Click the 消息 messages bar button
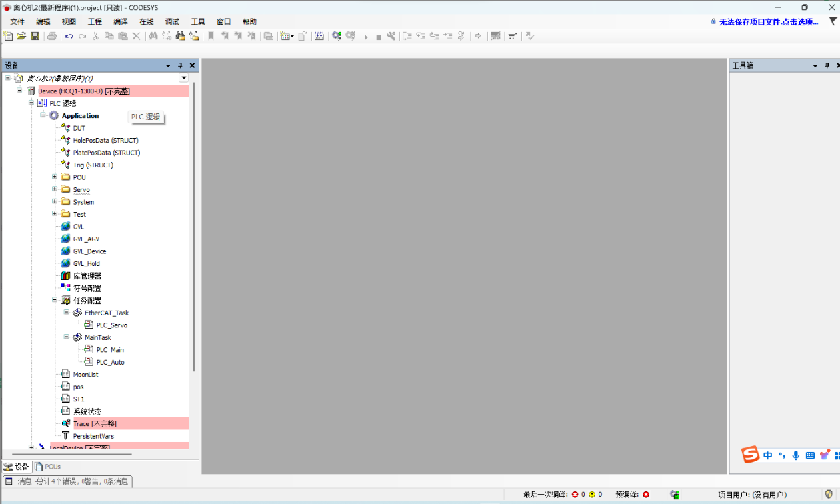The width and height of the screenshot is (840, 504). 67,481
